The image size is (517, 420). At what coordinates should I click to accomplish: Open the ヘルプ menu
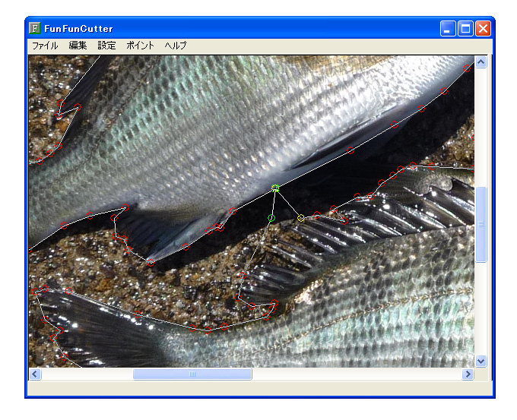(176, 46)
